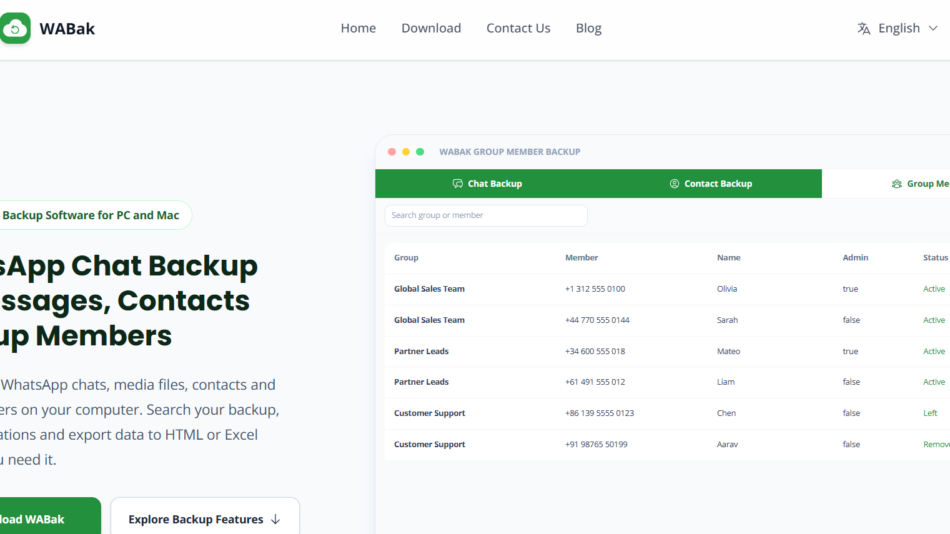Open the Download menu item

[x=431, y=28]
